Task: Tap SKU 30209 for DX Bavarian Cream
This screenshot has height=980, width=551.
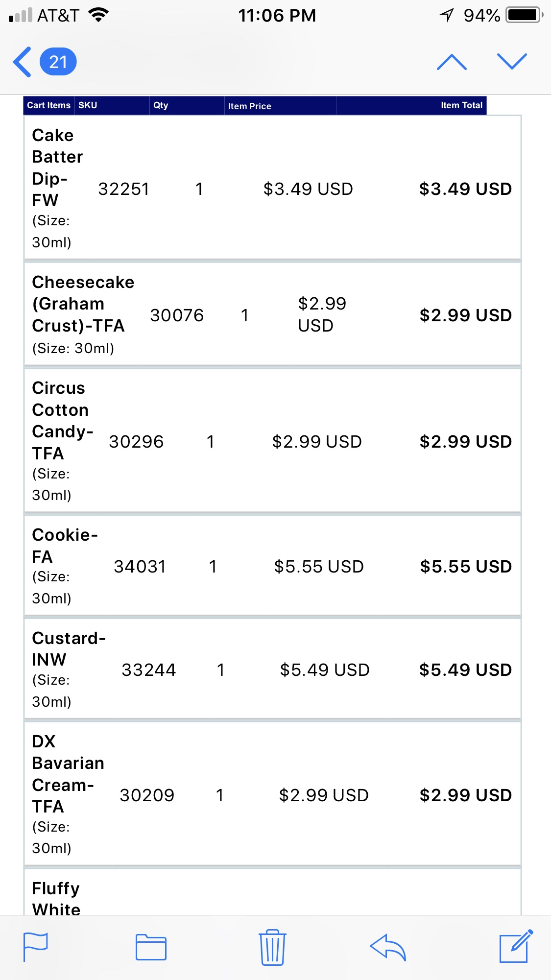Action: click(x=147, y=795)
